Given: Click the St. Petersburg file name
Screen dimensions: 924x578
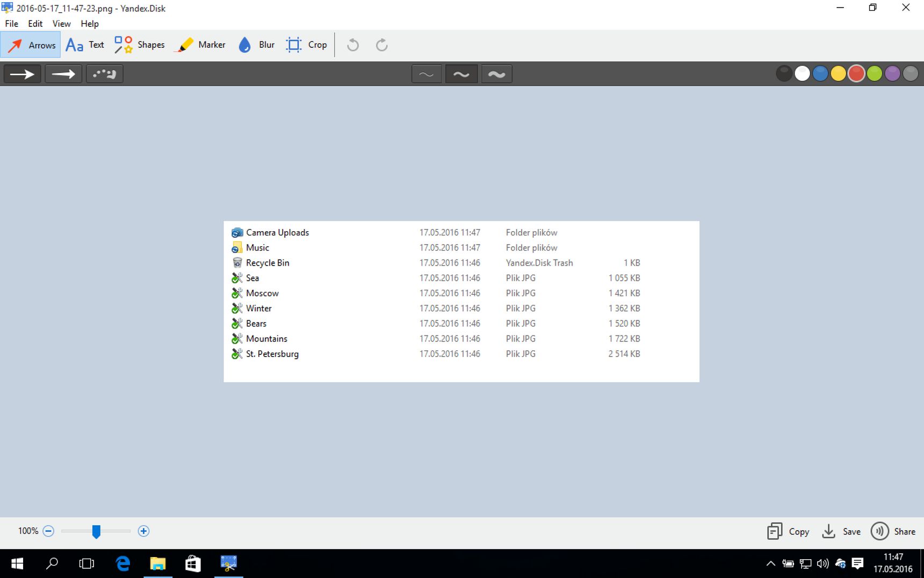Looking at the screenshot, I should 272,354.
